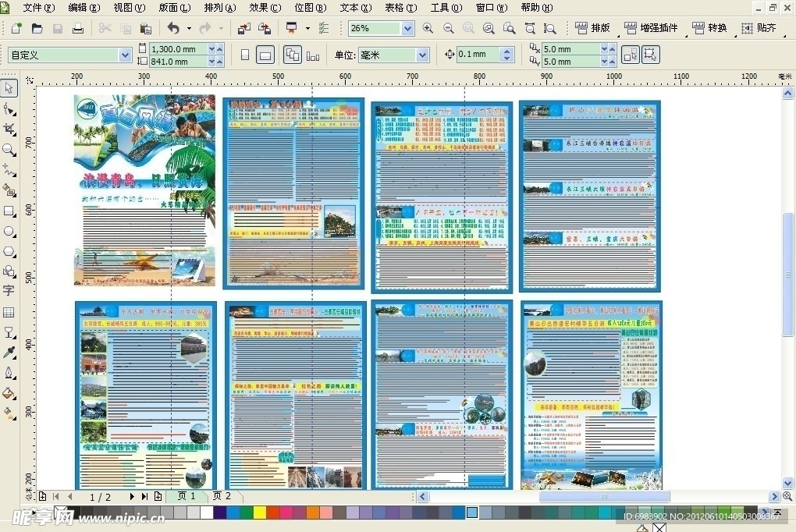796x532 pixels.
Task: Open the zoom level 26% dropdown
Action: 407,29
